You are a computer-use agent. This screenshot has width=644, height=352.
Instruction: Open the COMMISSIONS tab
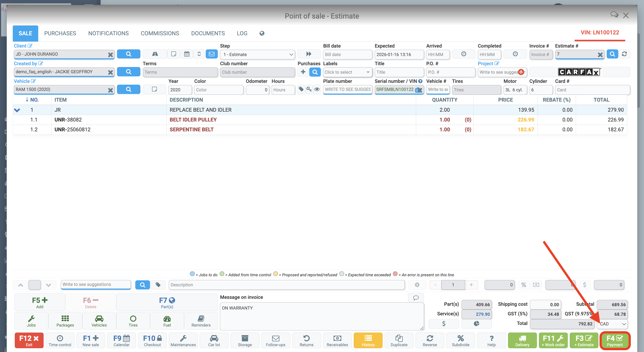(x=160, y=33)
